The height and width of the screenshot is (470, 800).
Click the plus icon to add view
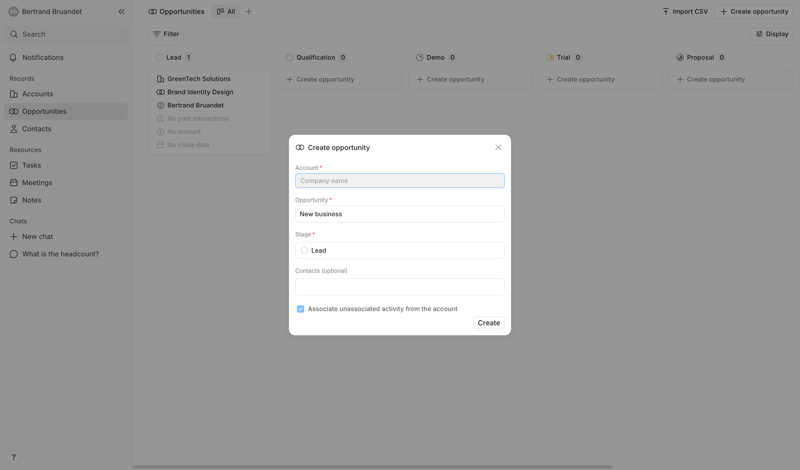click(x=249, y=12)
